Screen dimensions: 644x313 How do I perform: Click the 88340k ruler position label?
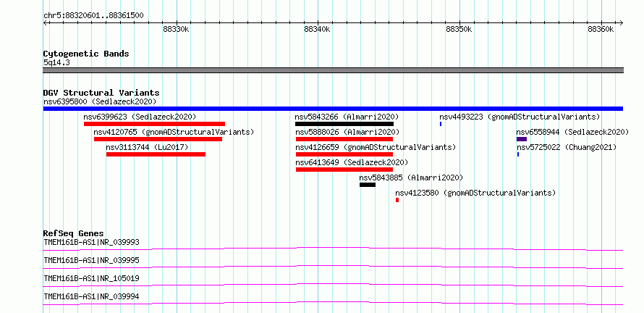coord(317,29)
